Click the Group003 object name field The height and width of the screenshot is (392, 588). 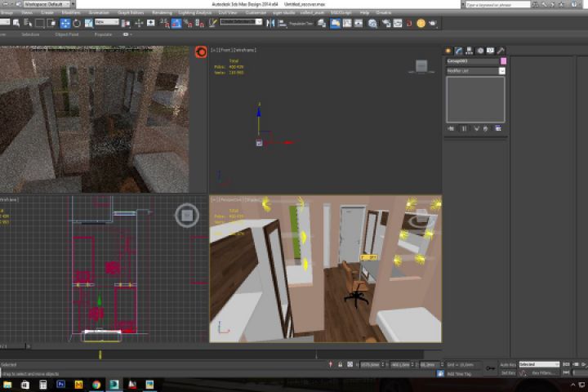(x=473, y=60)
